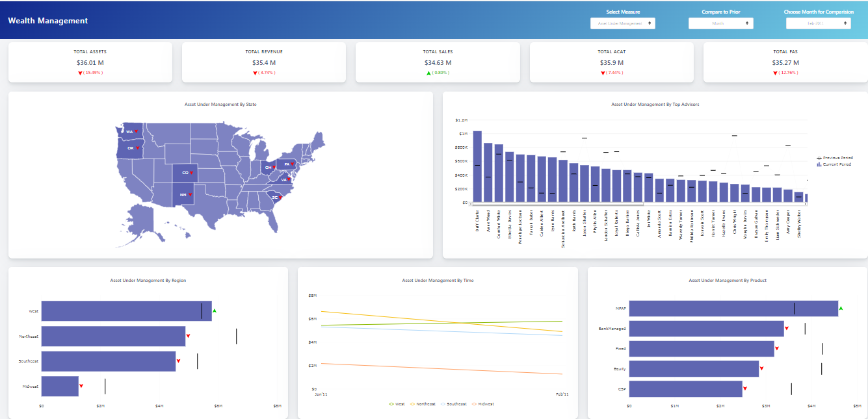Select Washington (WA) state on the map
Viewport: 868px width, 419px height.
click(130, 131)
